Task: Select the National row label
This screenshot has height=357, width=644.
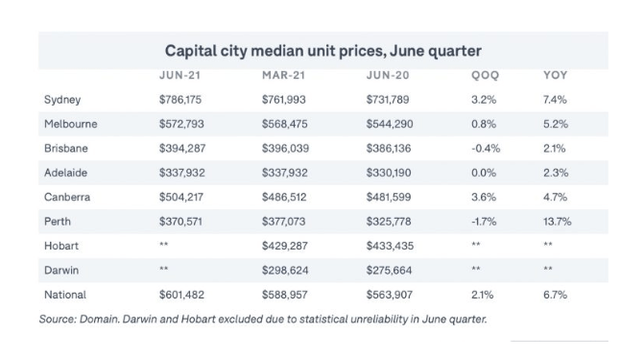Action: (x=65, y=295)
